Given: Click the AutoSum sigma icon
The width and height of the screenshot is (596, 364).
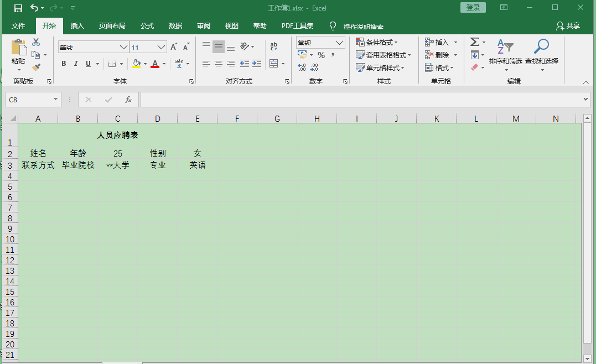Looking at the screenshot, I should coord(474,42).
